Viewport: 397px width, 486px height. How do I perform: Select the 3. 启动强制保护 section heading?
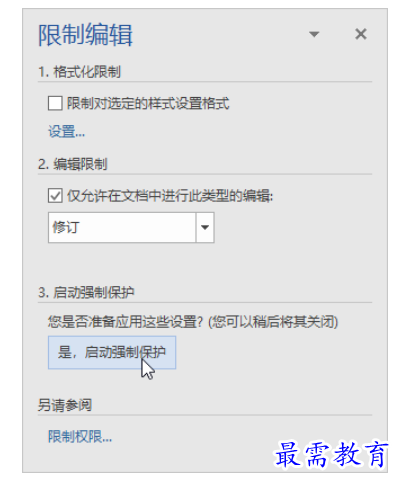pyautogui.click(x=86, y=293)
